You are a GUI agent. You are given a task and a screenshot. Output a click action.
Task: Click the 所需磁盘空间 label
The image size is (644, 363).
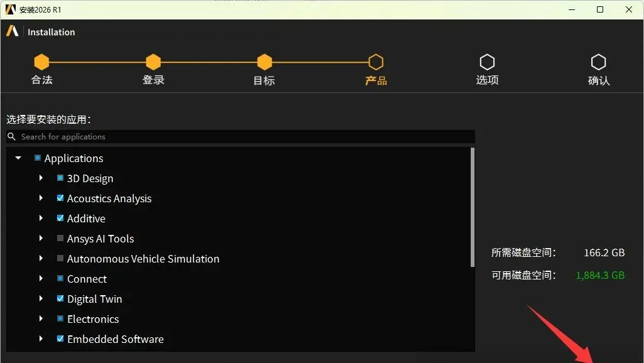coord(523,252)
